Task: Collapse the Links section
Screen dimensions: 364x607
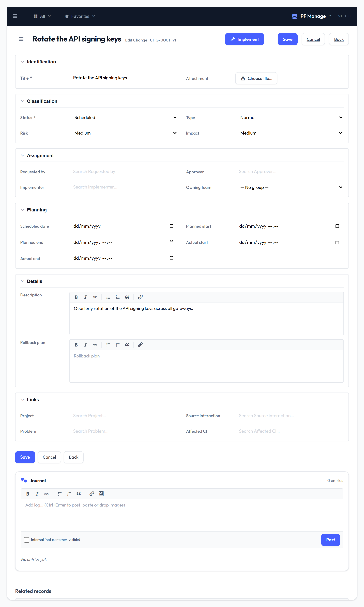Action: (23, 399)
